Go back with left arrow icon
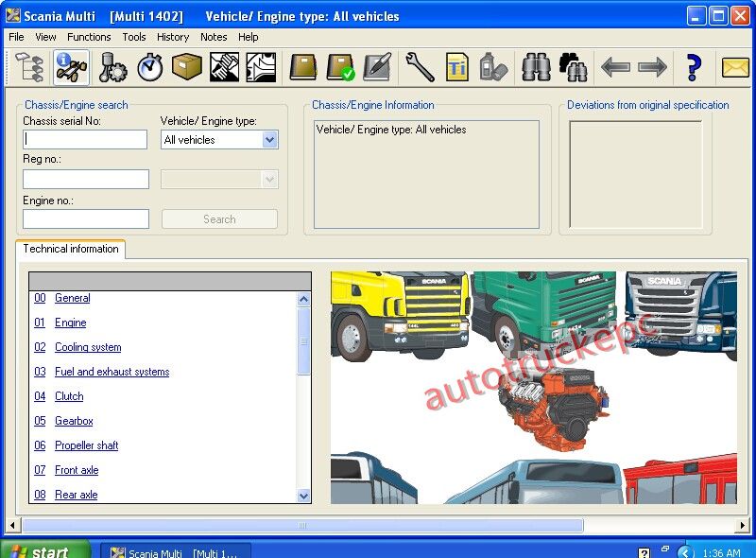The image size is (756, 558). (x=615, y=67)
